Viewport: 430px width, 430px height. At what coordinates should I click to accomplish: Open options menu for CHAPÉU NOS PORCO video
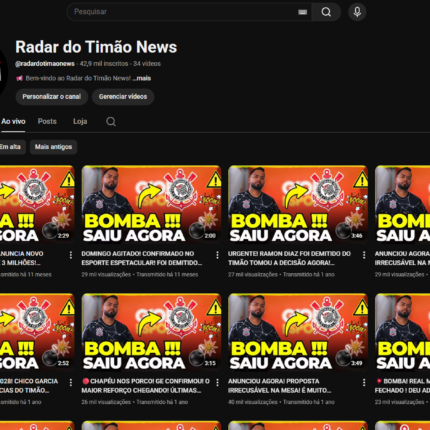[217, 382]
